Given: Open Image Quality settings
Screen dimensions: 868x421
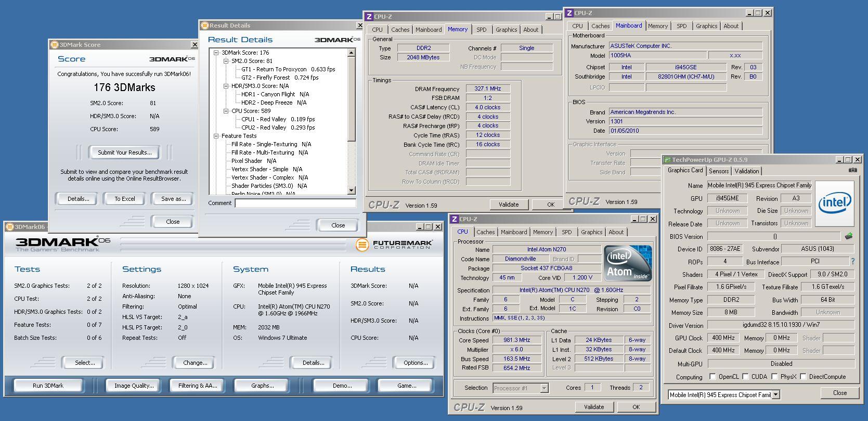Looking at the screenshot, I should click(134, 386).
